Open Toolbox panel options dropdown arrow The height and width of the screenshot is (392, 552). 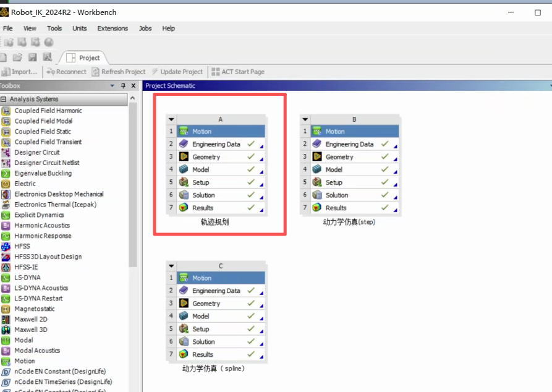[x=113, y=85]
